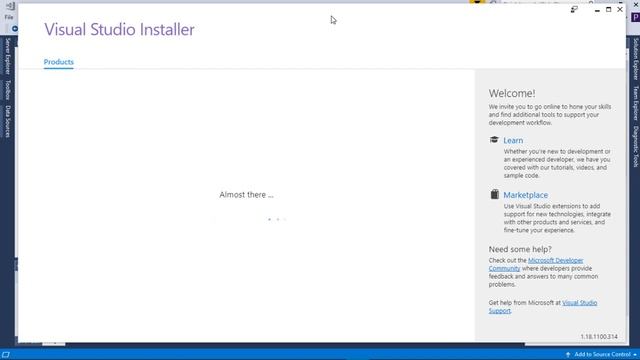The width and height of the screenshot is (640, 360).
Task: Click the status bar icon at bottom left
Action: 6,355
